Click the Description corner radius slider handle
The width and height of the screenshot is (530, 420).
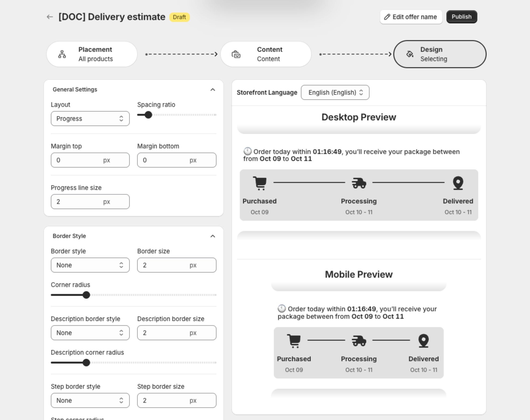[86, 362]
